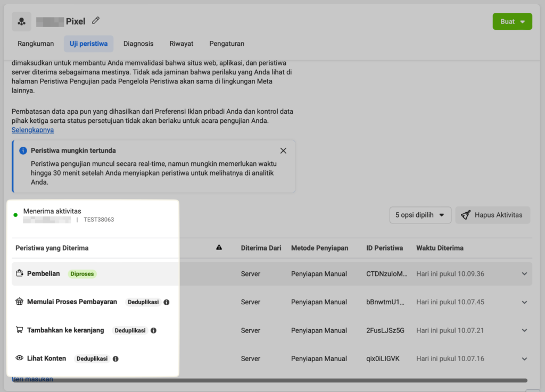Click the warning triangle column header icon

click(219, 247)
